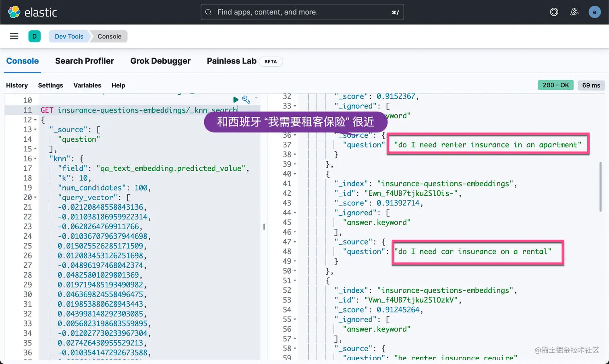Image resolution: width=609 pixels, height=364 pixels.
Task: Open the help menu lifebuoy icon
Action: (554, 12)
